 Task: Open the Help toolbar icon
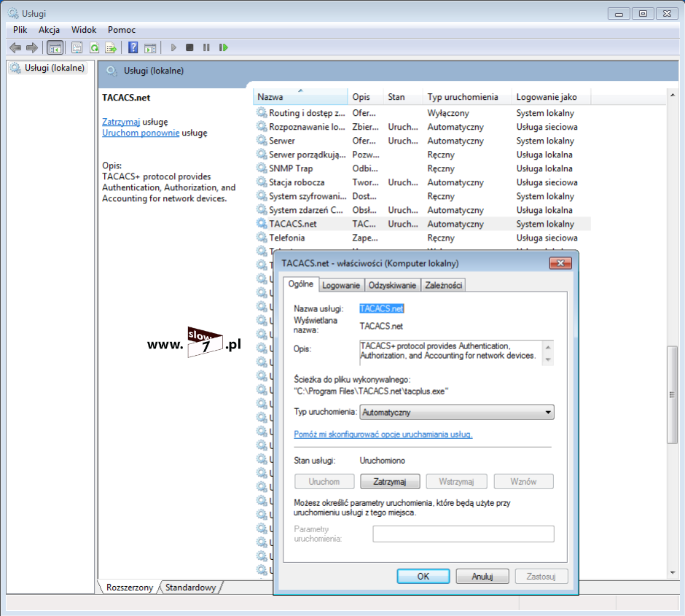[133, 47]
